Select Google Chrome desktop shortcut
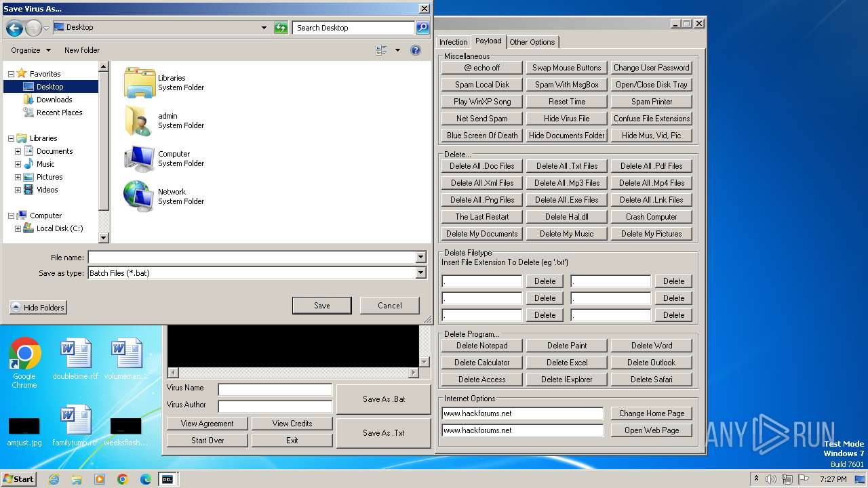This screenshot has width=868, height=488. tap(24, 363)
